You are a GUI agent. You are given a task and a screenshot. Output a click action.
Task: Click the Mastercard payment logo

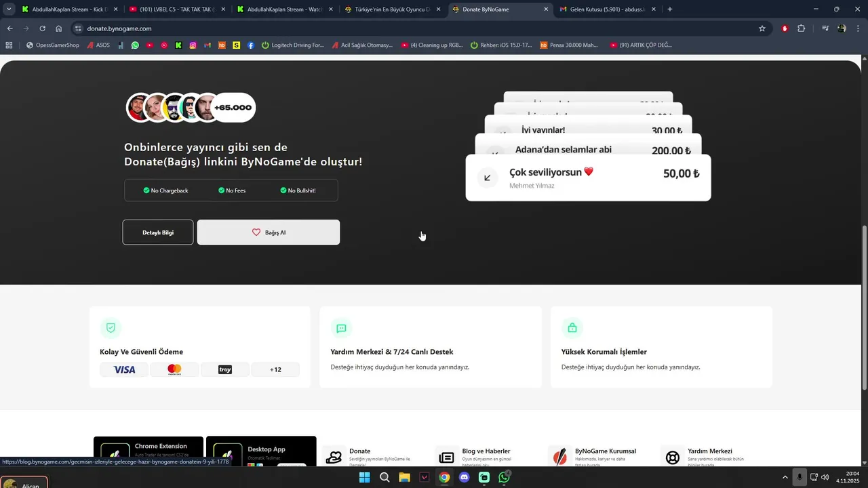174,369
